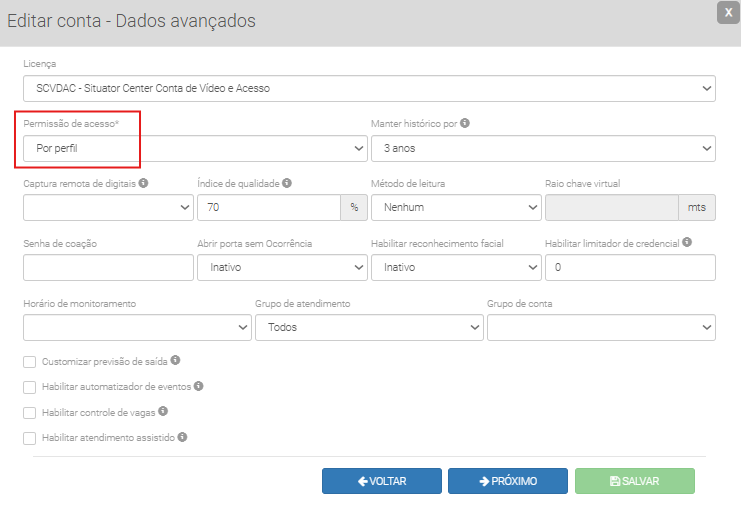The width and height of the screenshot is (741, 506).
Task: Click info icon beside Habilitar controle de vagas
Action: click(163, 411)
